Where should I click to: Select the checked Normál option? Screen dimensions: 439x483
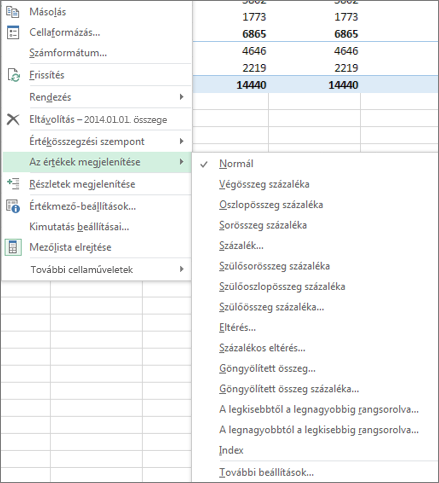[236, 164]
